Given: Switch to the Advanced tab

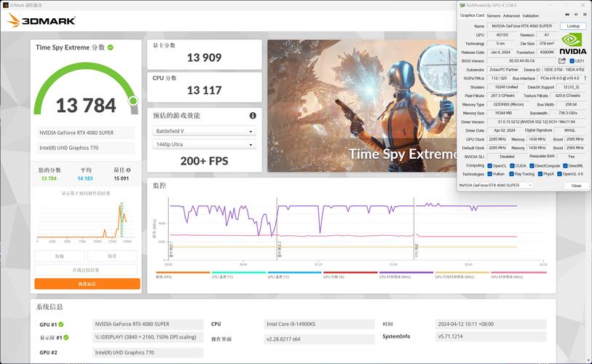Looking at the screenshot, I should coord(511,15).
